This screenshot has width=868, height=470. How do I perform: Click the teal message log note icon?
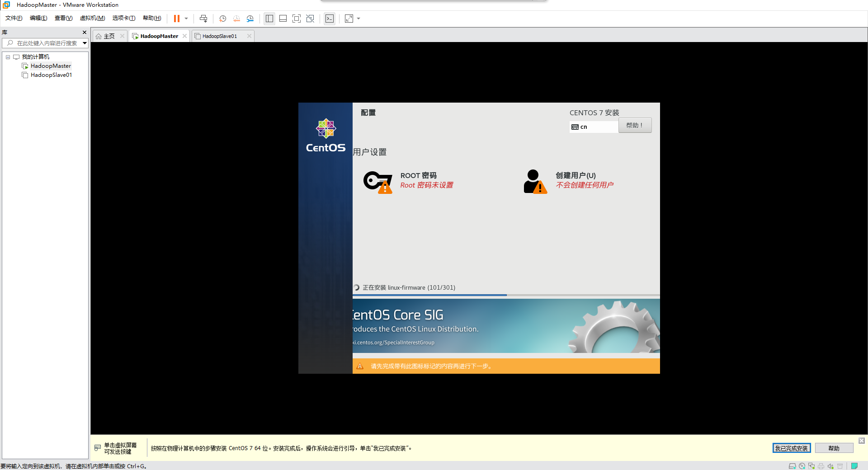[x=854, y=466]
